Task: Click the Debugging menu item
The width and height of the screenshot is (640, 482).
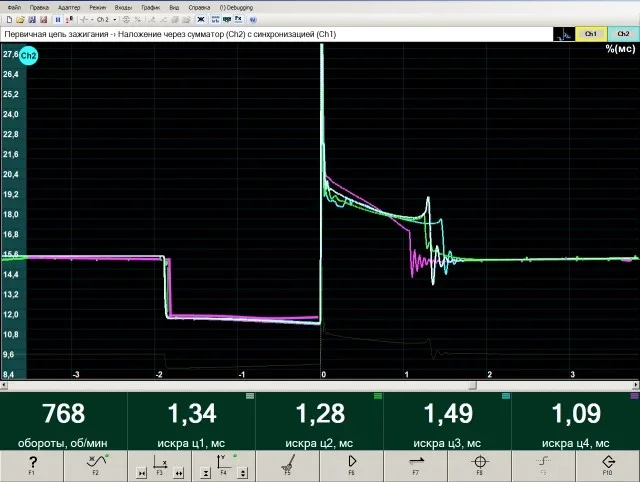Action: (236, 8)
